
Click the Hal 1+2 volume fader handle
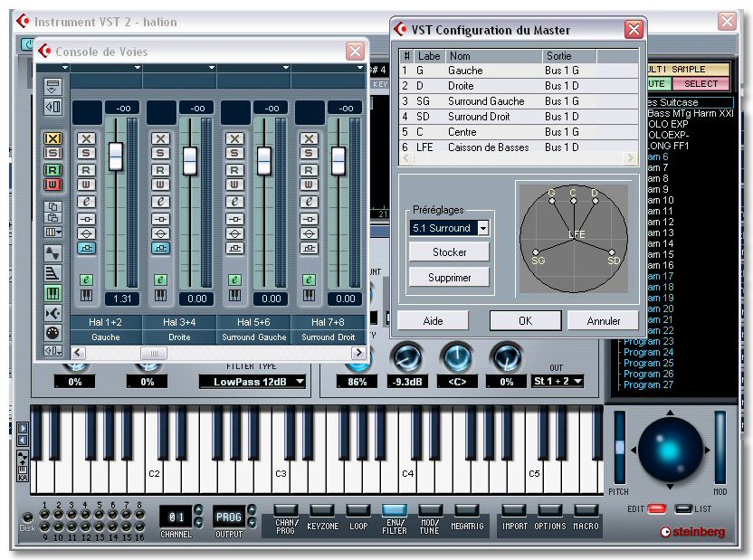coord(116,157)
